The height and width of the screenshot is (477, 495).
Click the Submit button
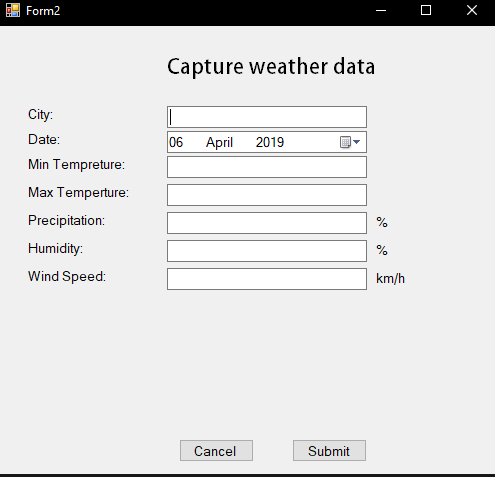[329, 451]
